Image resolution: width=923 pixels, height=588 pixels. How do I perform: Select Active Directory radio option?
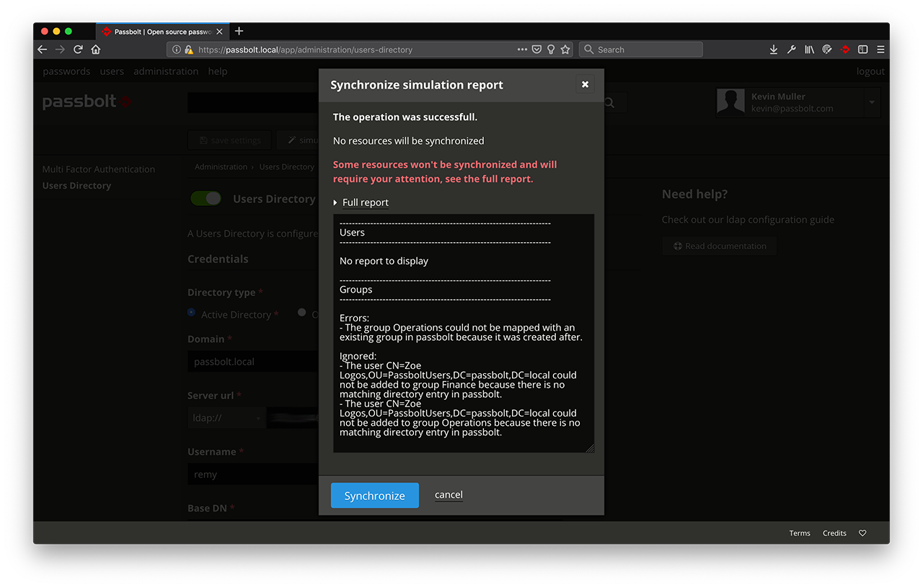(191, 313)
